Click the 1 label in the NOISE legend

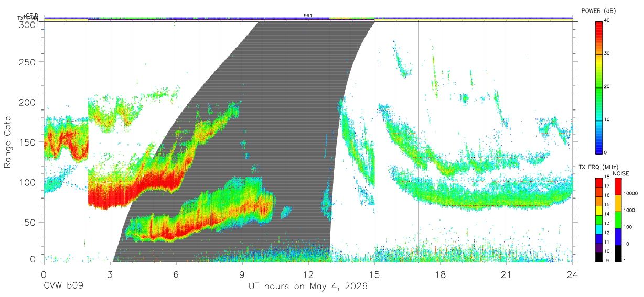tap(625, 260)
